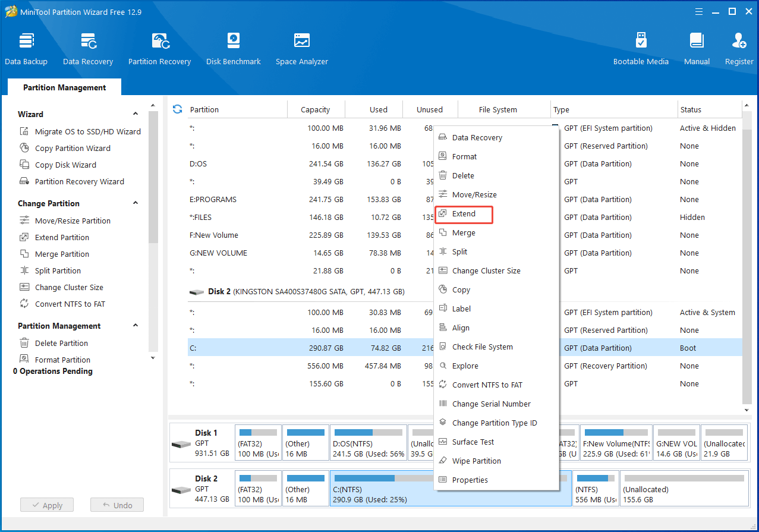
Task: Click Convert NTFS to FAT in the sidebar
Action: pos(70,304)
